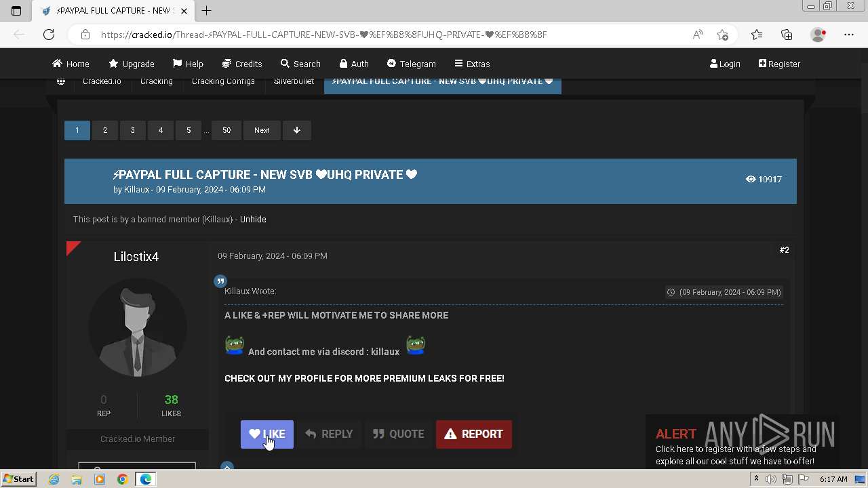
Task: Click the quoted post timestamp link
Action: tap(725, 292)
